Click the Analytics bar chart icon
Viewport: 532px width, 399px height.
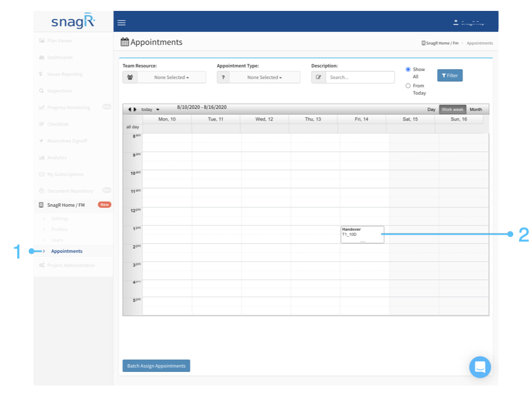point(42,157)
